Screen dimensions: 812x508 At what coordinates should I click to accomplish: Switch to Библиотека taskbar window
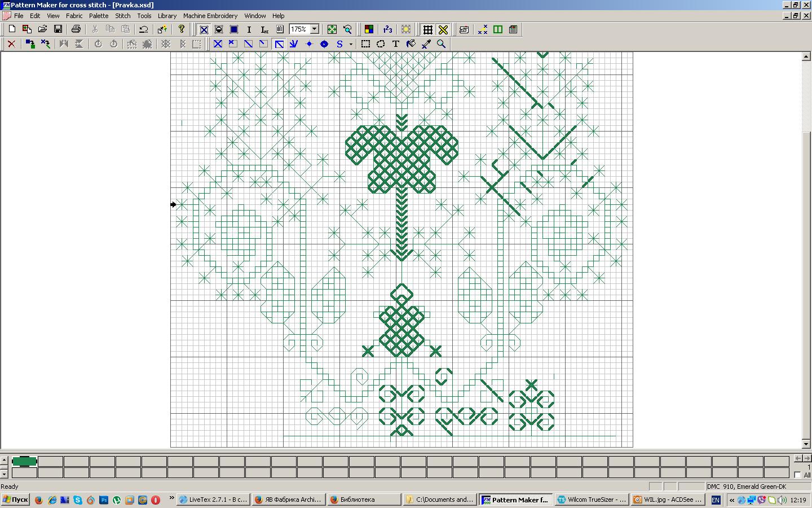(363, 500)
